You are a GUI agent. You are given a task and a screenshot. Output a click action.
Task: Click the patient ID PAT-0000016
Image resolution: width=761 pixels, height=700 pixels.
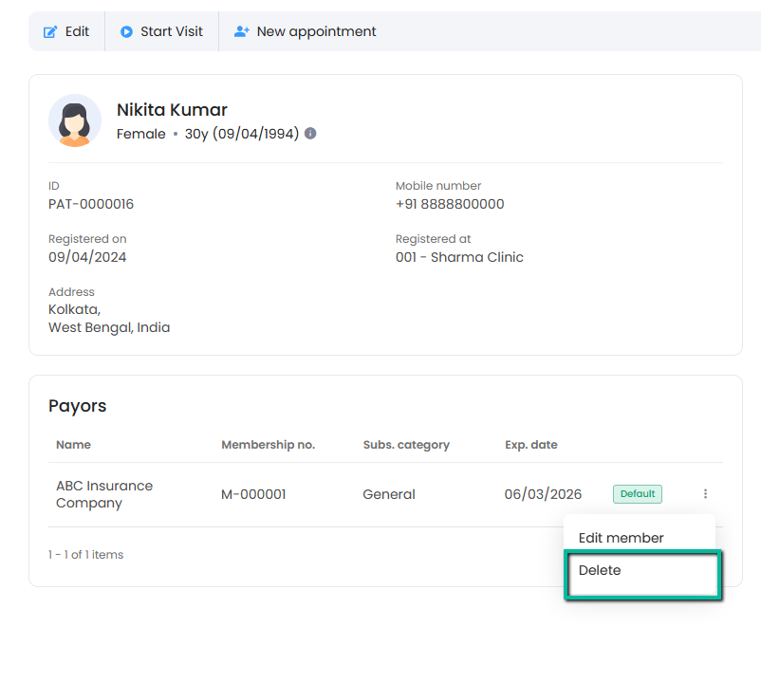click(91, 204)
